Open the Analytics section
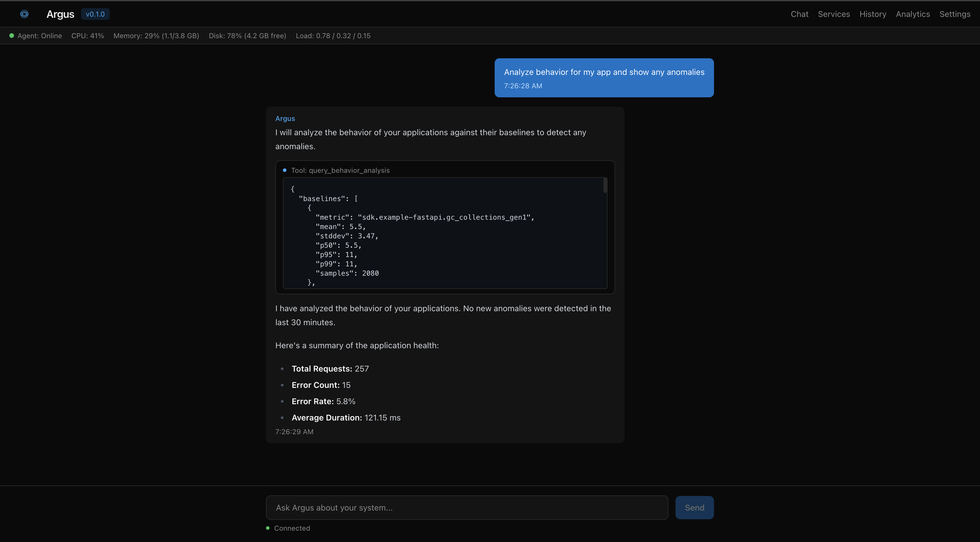This screenshot has height=542, width=980. tap(913, 14)
